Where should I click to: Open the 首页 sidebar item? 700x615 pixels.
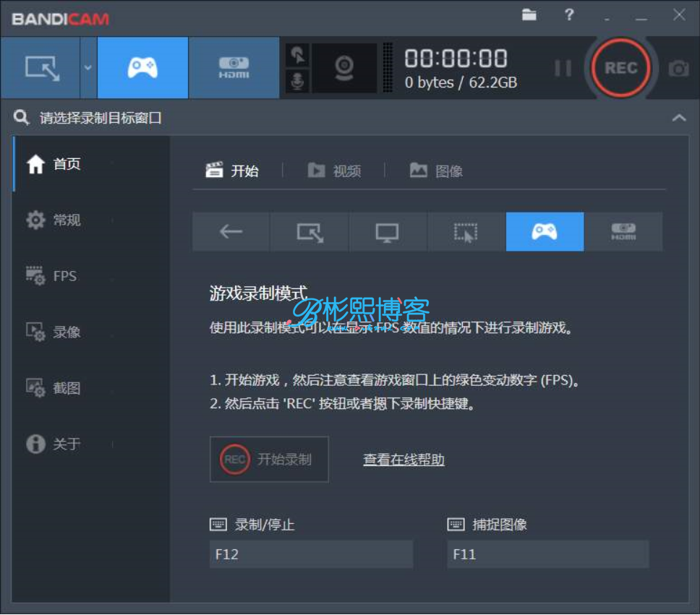coord(90,164)
